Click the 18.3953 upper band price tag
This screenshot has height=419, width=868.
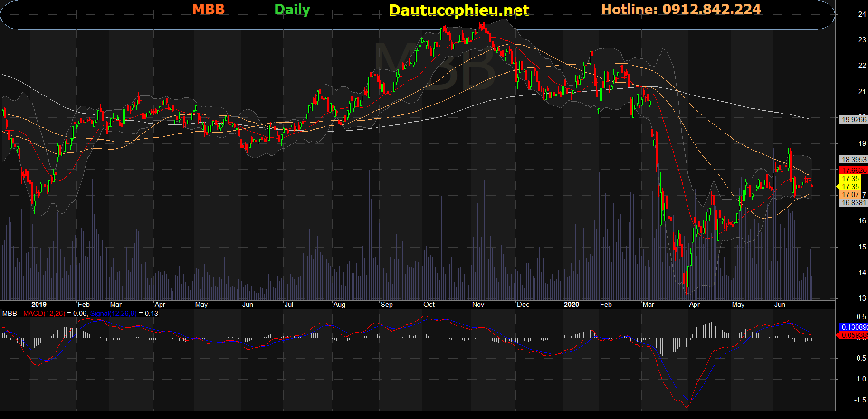[853, 160]
